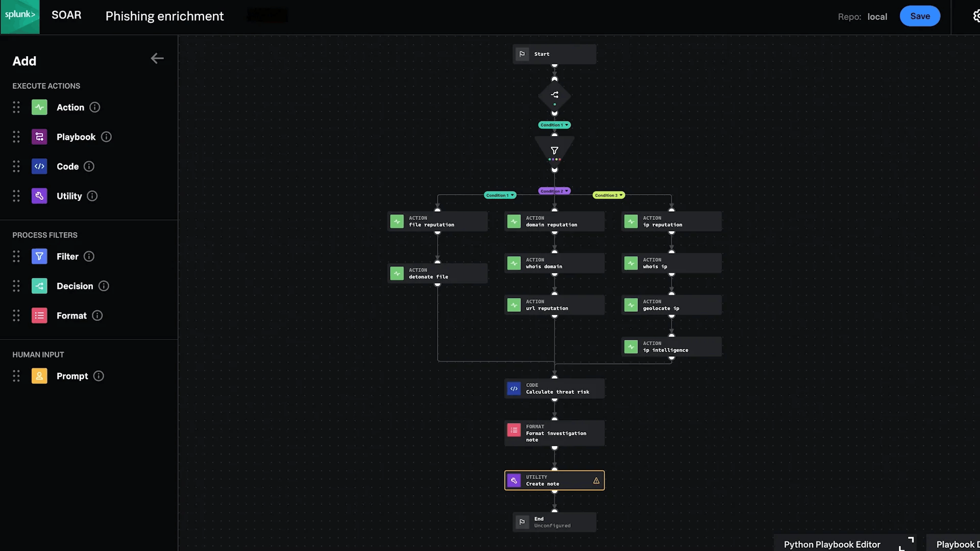
Task: Save the playbook
Action: (x=920, y=16)
